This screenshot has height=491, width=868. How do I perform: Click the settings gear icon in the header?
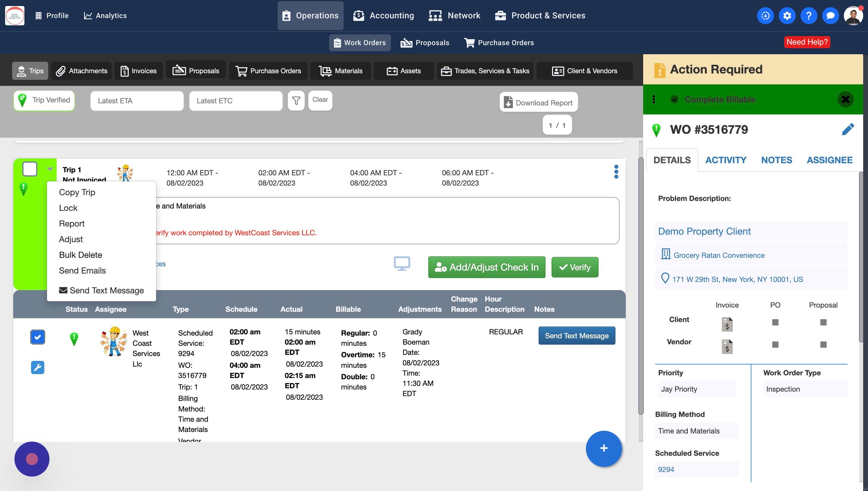pos(787,15)
